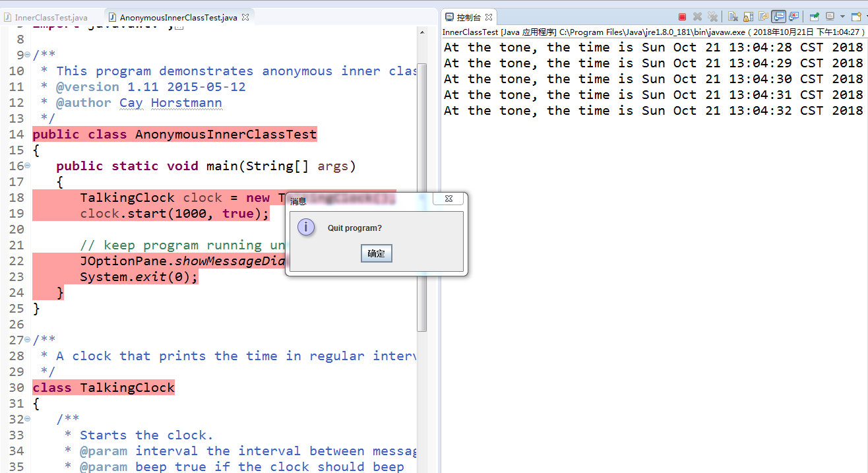This screenshot has width=868, height=473.
Task: Click the console line ending 13:04:29 CST 2018
Action: 653,63
